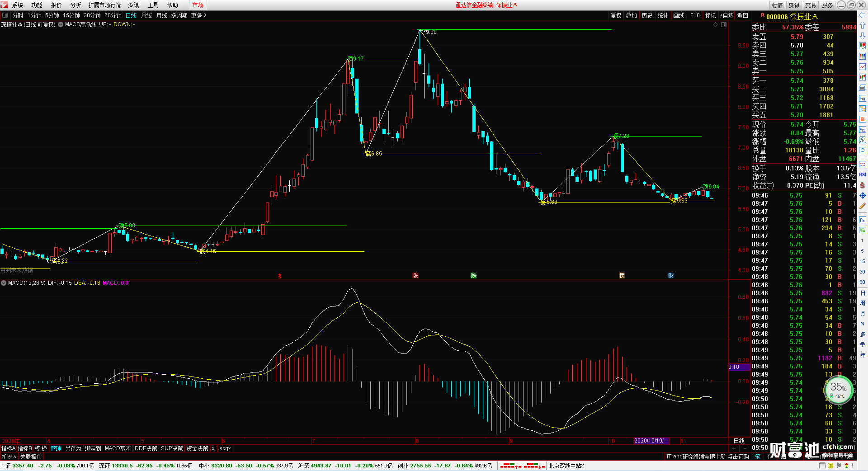Click the iTrend 点击订购 promotion link

708,457
